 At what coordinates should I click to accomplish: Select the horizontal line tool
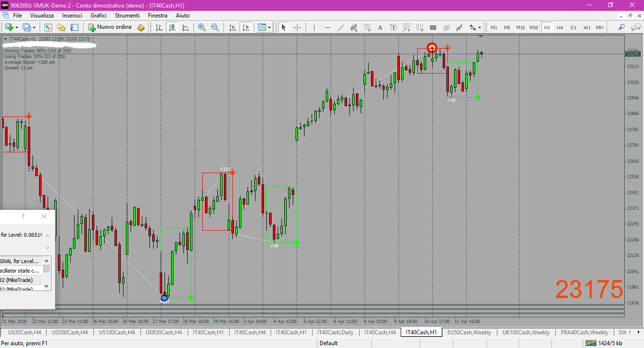click(x=328, y=27)
